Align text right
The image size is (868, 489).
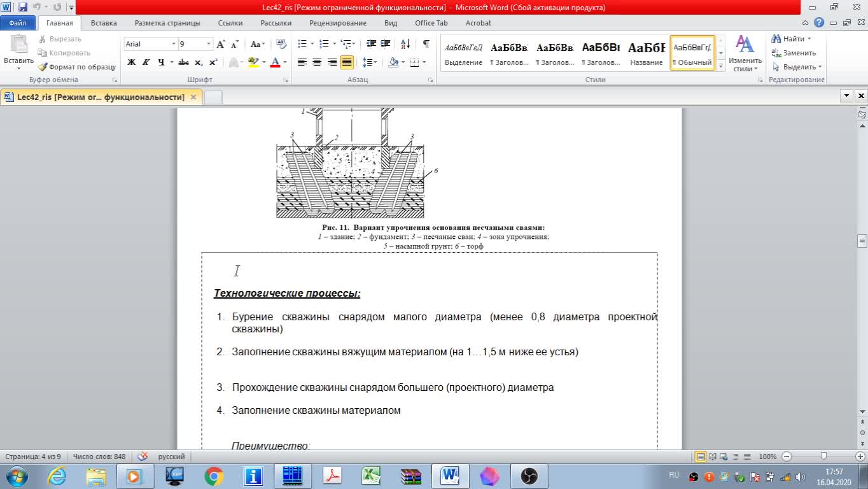click(x=332, y=62)
